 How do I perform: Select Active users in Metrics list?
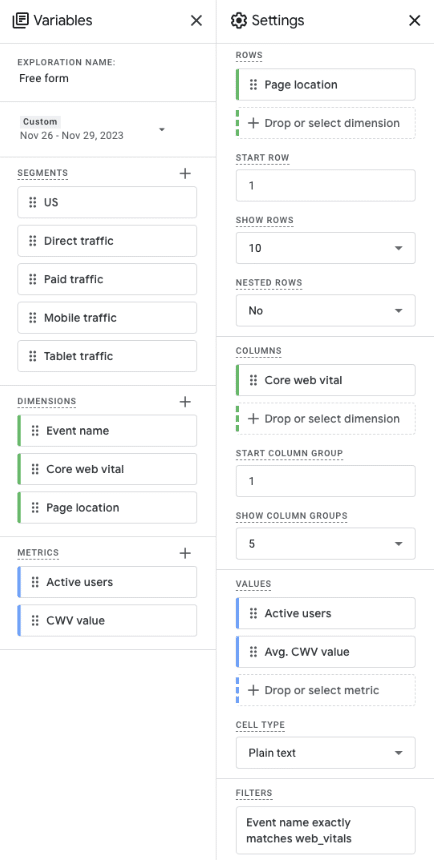point(107,582)
